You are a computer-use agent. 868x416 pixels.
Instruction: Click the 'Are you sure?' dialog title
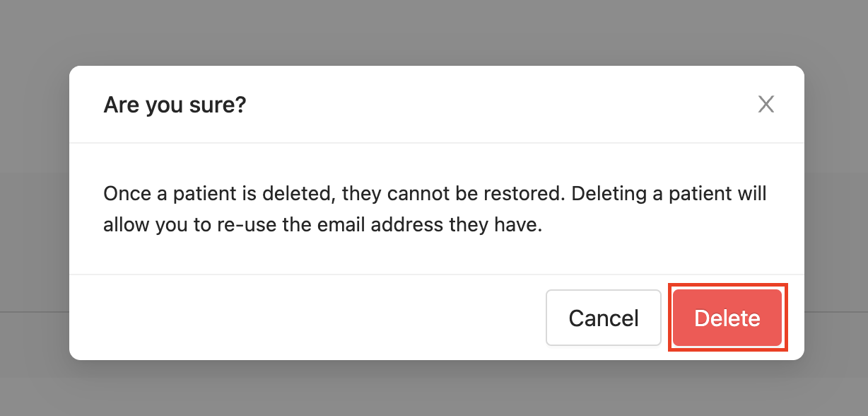[x=175, y=104]
